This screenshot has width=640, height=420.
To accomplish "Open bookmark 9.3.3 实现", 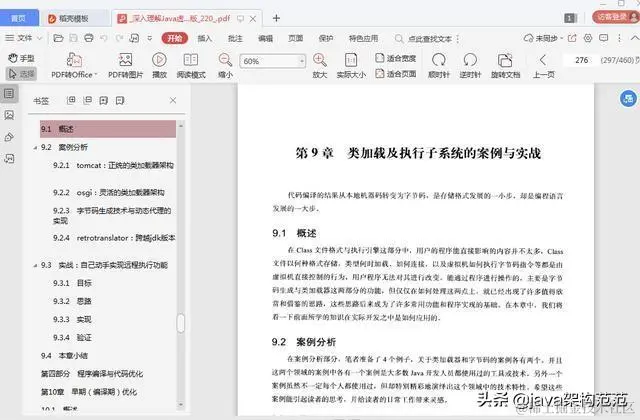I will coord(72,320).
